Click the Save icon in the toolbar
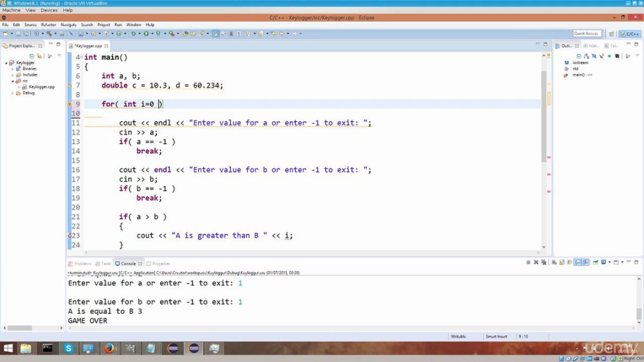The image size is (644, 362). (18, 33)
